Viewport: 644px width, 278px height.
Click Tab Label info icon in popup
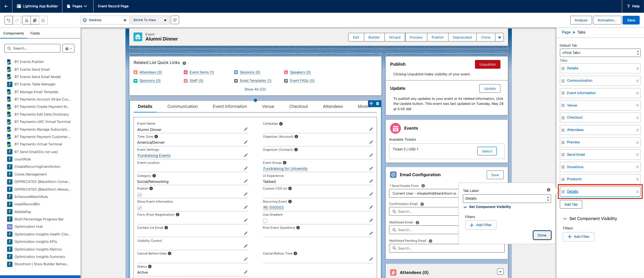[548, 190]
